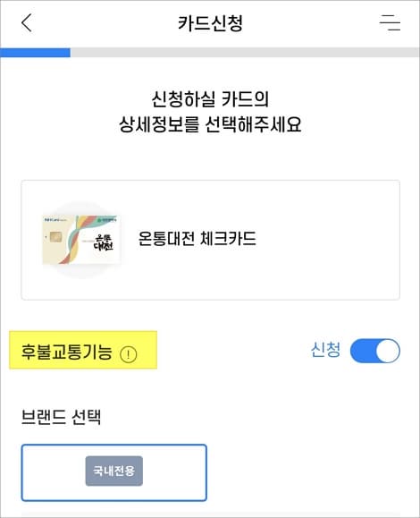Click the 신청하실 카드의 heading line
The width and height of the screenshot is (420, 518).
210,99
